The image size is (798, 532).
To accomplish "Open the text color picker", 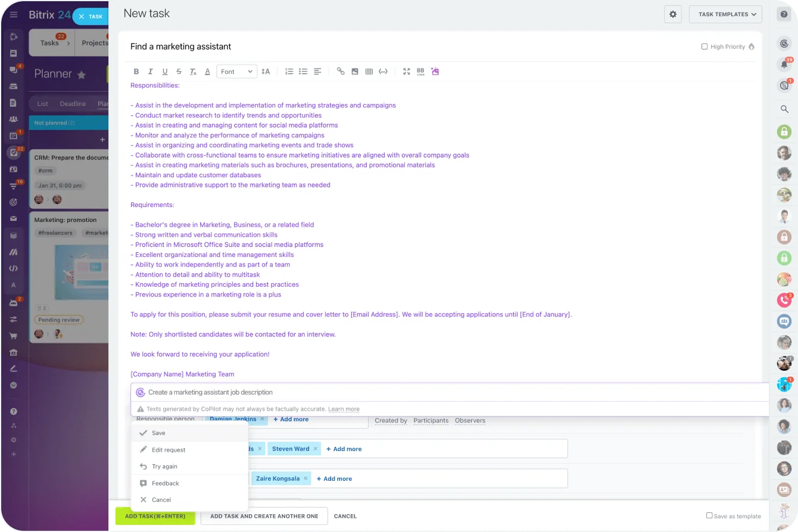I will point(207,71).
